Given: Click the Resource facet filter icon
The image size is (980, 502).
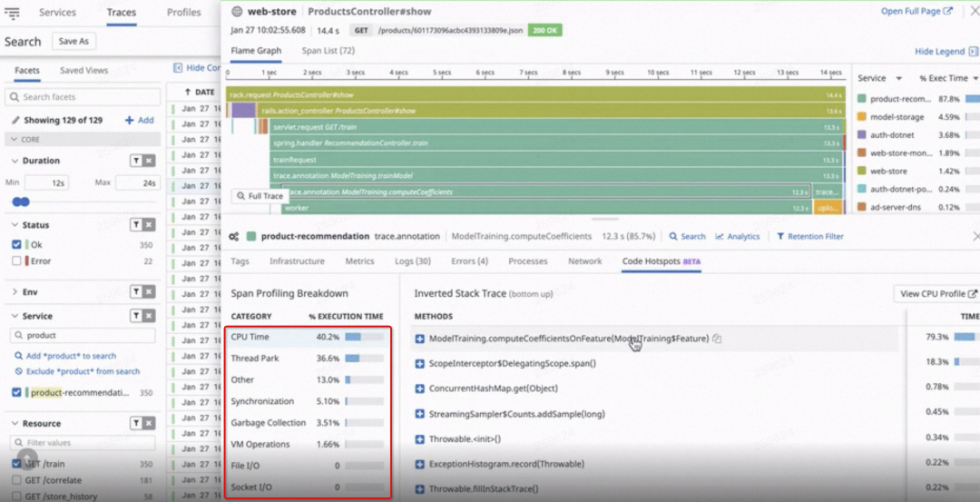Looking at the screenshot, I should coord(135,423).
